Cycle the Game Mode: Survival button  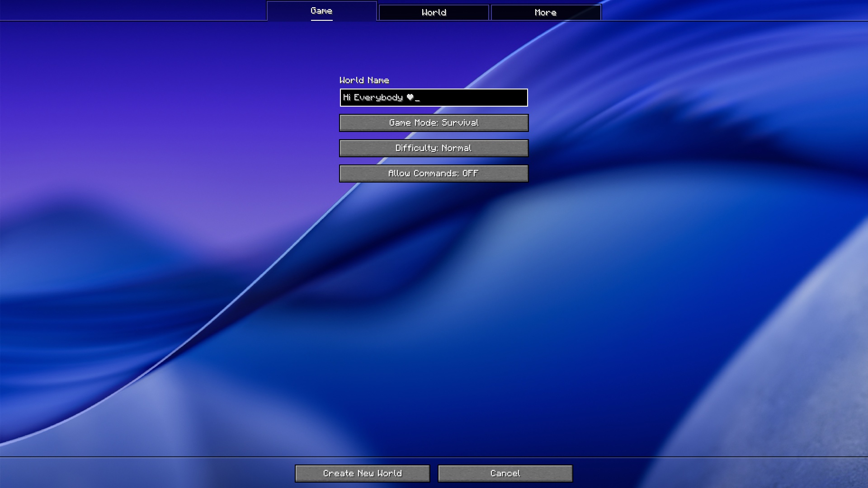[434, 123]
